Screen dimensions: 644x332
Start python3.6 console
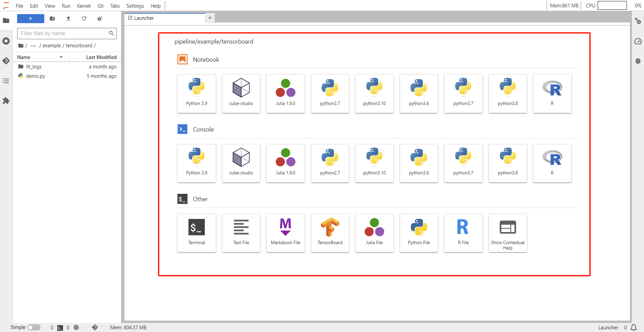(x=419, y=163)
